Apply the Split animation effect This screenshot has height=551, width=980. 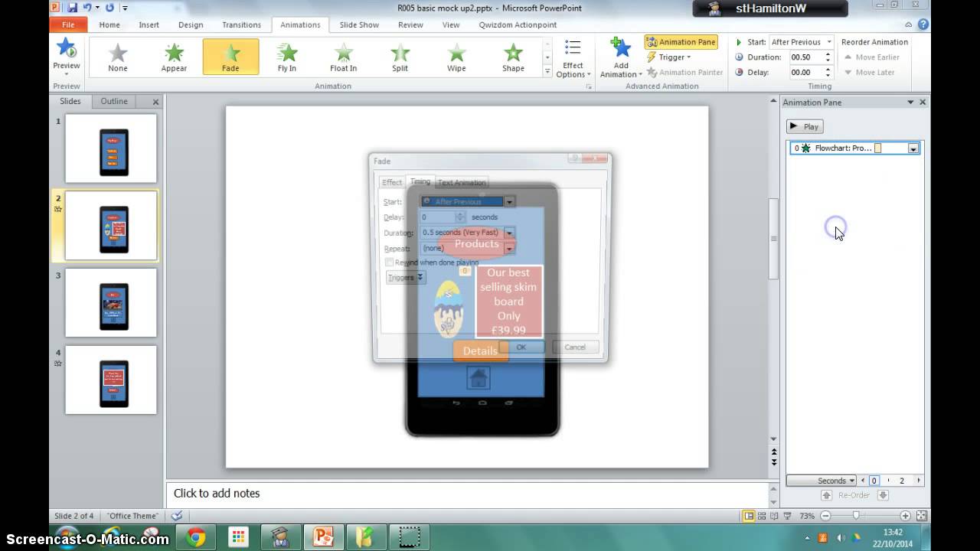tap(400, 57)
